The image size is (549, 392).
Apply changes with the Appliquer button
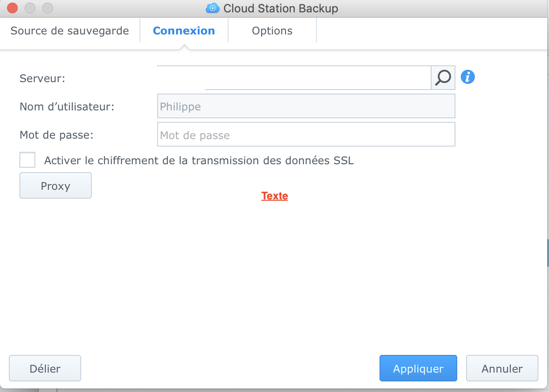(x=418, y=369)
